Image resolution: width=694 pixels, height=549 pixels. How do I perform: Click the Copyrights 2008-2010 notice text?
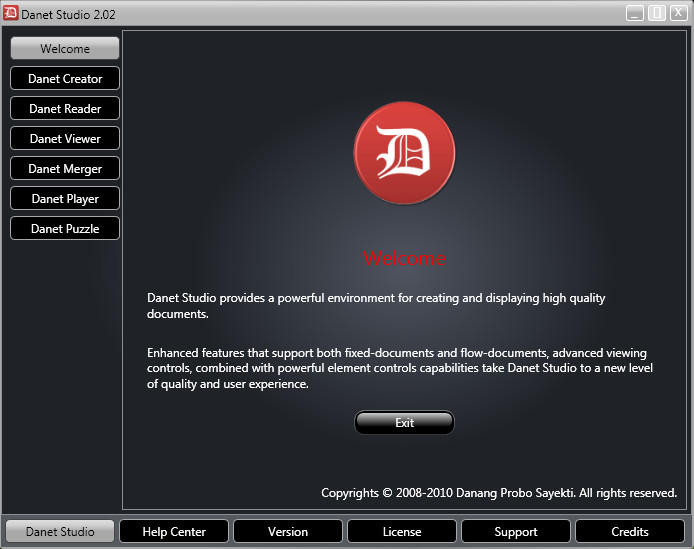[499, 493]
